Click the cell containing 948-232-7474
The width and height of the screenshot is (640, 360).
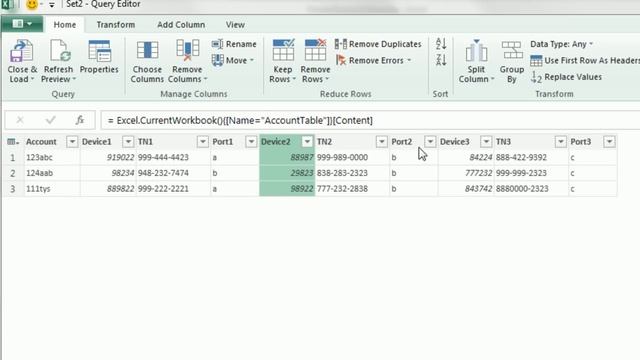[x=173, y=173]
